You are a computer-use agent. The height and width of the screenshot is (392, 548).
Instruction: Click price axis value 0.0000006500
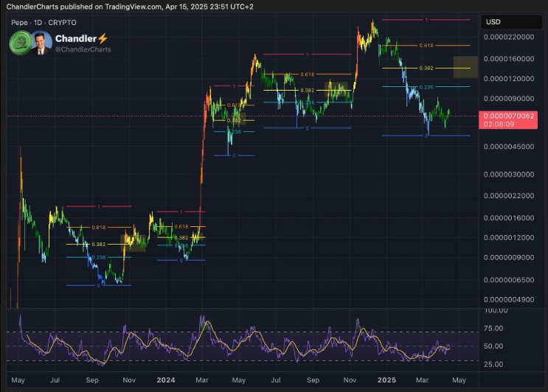click(x=509, y=280)
